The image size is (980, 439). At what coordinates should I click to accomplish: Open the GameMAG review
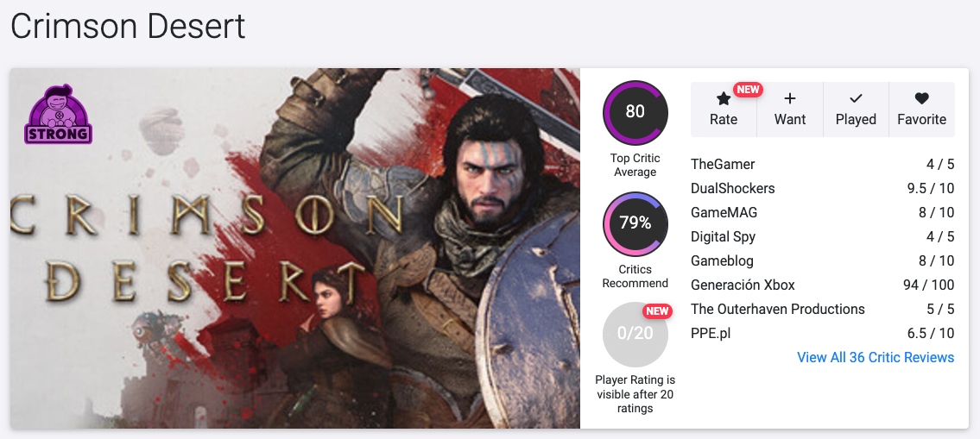click(724, 212)
